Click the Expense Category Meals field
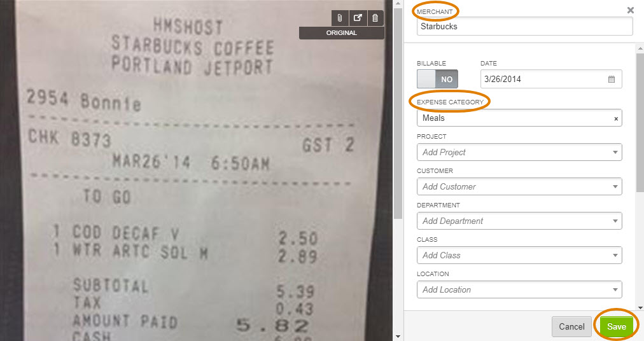Viewport: 644px width, 341px height. pyautogui.click(x=519, y=118)
